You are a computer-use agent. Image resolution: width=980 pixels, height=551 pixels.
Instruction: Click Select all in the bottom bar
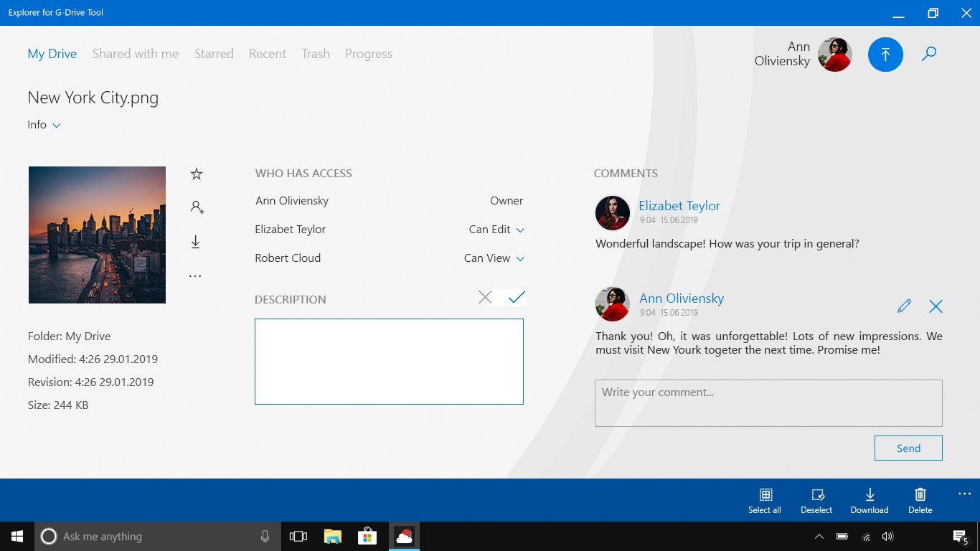point(765,501)
